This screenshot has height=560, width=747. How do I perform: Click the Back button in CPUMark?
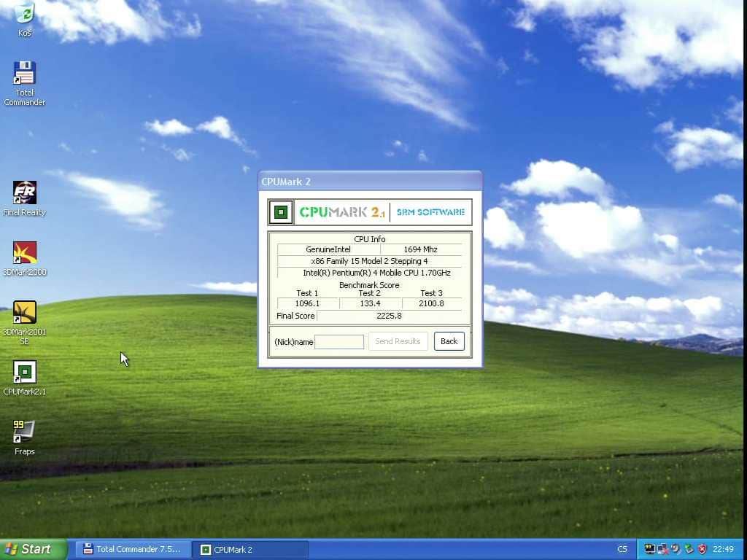[449, 341]
